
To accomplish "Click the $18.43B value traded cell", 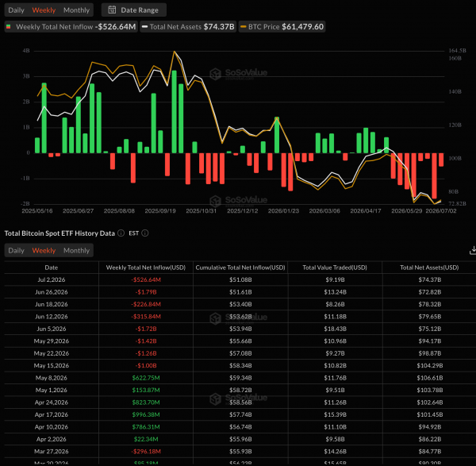I will click(x=335, y=329).
